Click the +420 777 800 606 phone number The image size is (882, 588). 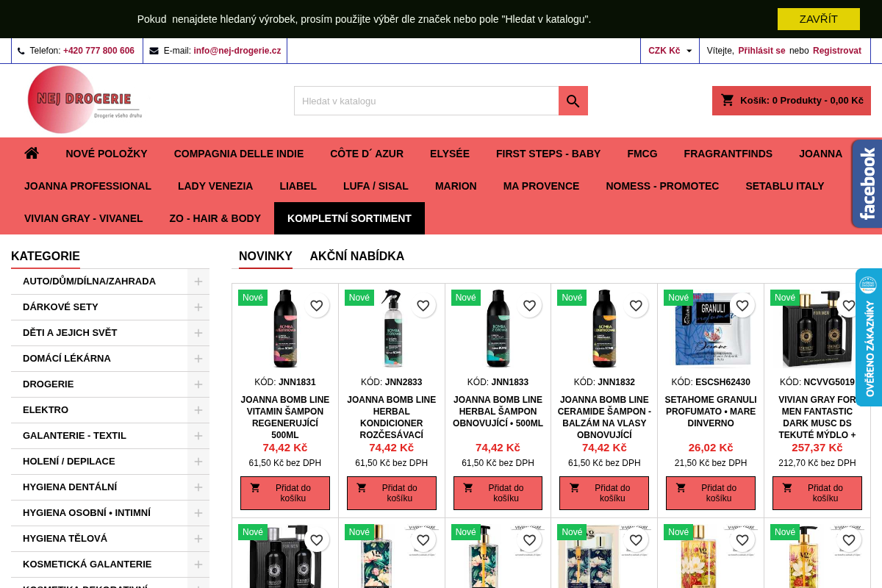98,51
